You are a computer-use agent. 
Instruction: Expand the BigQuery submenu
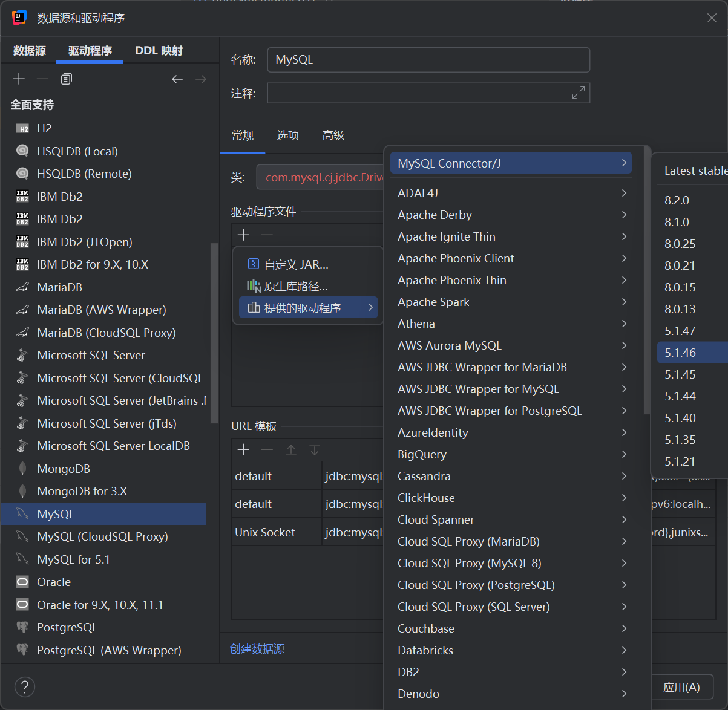coord(511,454)
